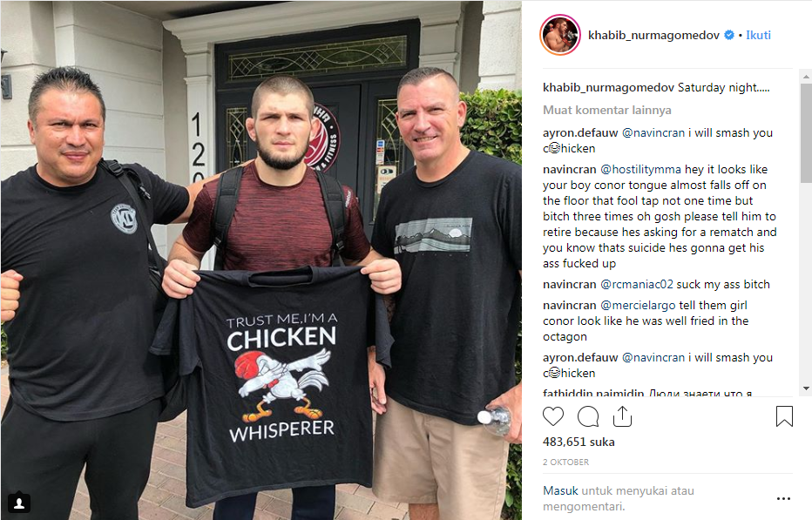
Task: Visit @rcmaniac02 mentioned profile
Action: pyautogui.click(x=637, y=284)
